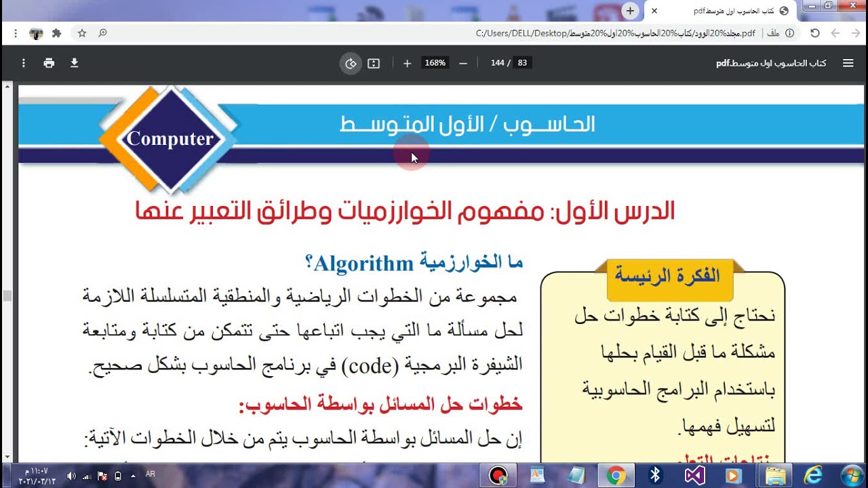Download the PDF file

[75, 63]
